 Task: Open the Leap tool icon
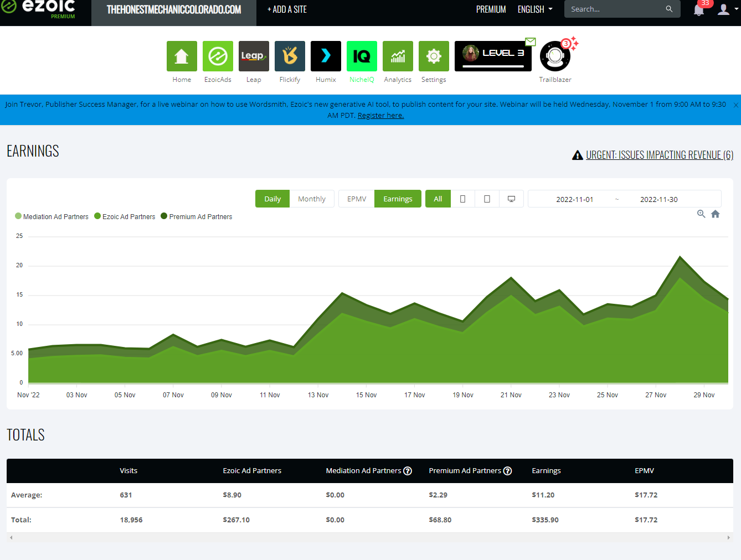coord(254,56)
